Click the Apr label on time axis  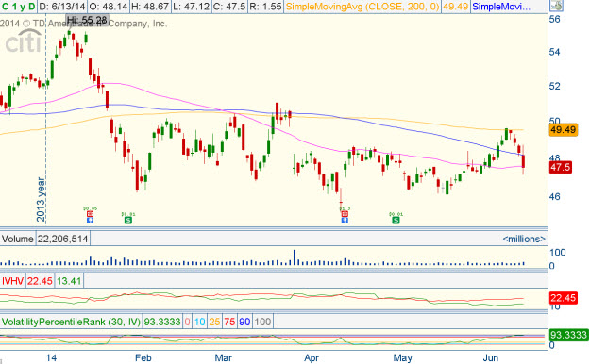[x=312, y=358]
